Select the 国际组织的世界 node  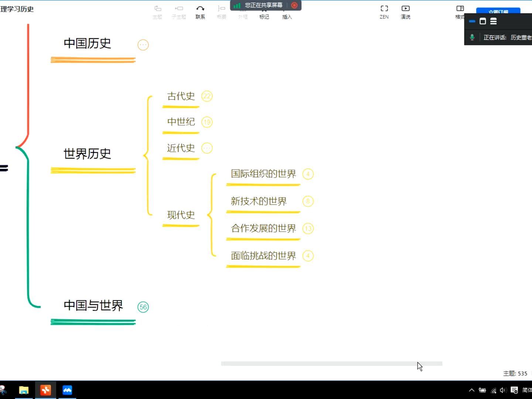[x=263, y=174]
